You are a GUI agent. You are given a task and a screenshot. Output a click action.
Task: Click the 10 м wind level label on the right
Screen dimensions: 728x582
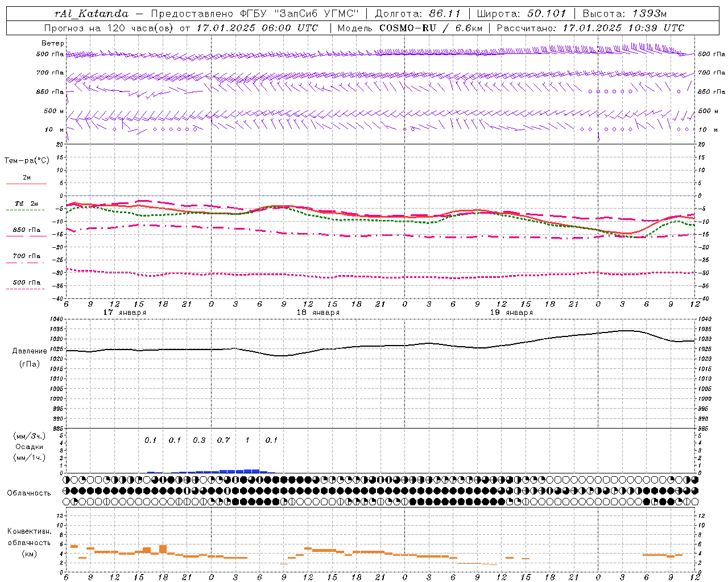708,130
